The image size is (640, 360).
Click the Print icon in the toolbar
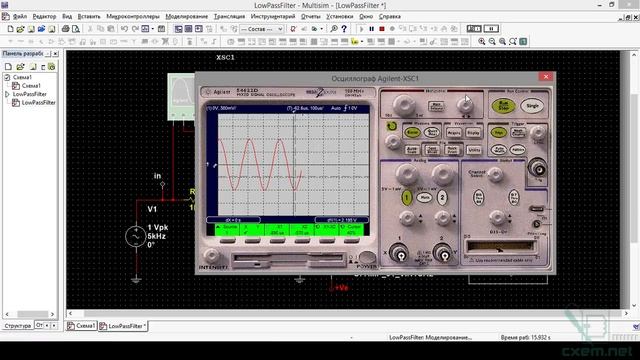click(65, 29)
